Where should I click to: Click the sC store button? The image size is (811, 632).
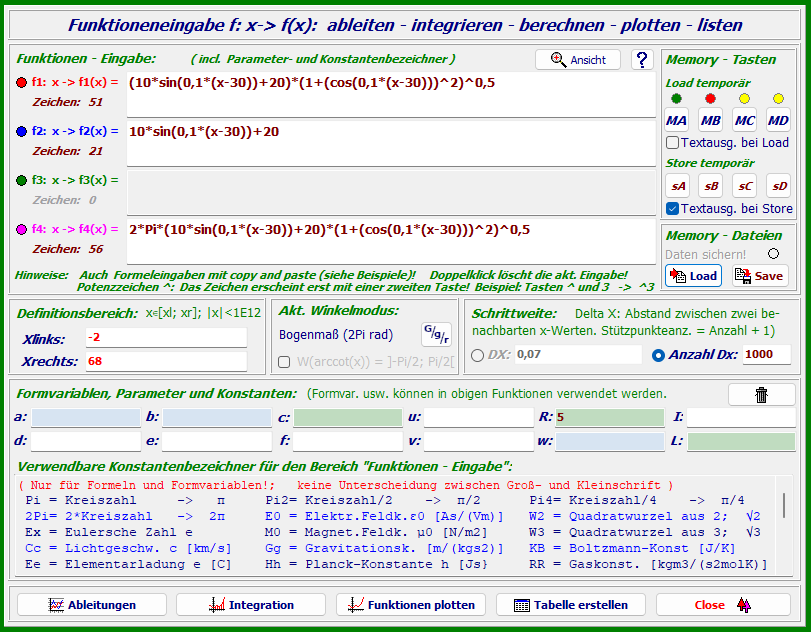coord(744,186)
